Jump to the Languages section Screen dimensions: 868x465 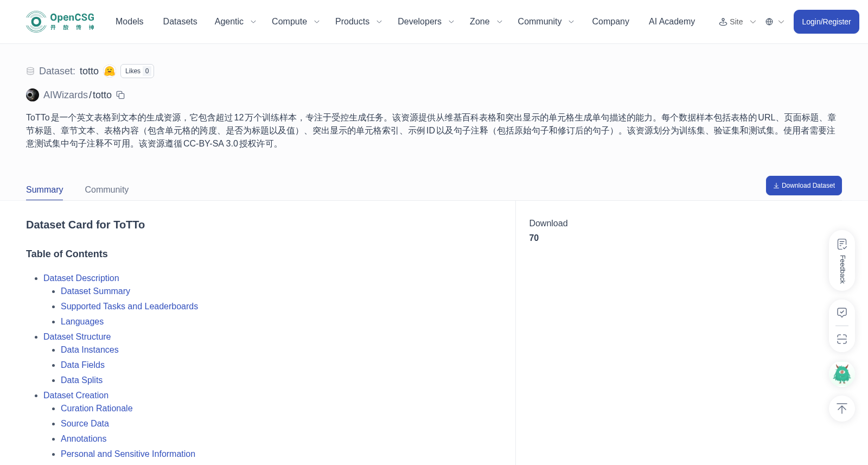click(x=82, y=321)
